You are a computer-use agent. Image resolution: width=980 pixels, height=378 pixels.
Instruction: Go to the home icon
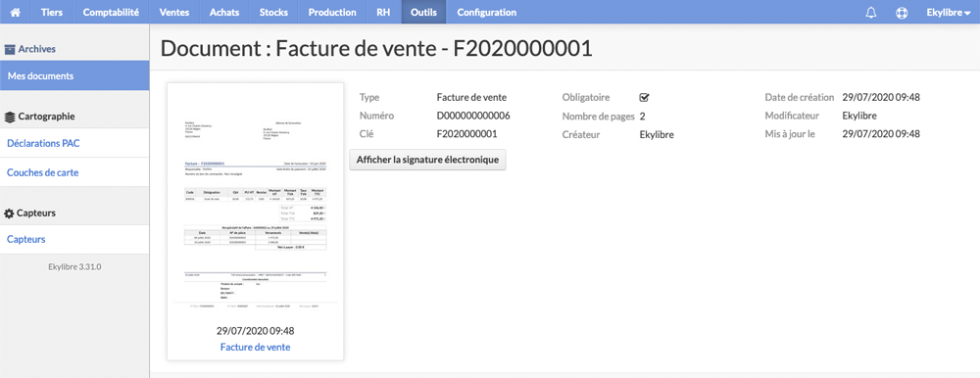coord(16,12)
